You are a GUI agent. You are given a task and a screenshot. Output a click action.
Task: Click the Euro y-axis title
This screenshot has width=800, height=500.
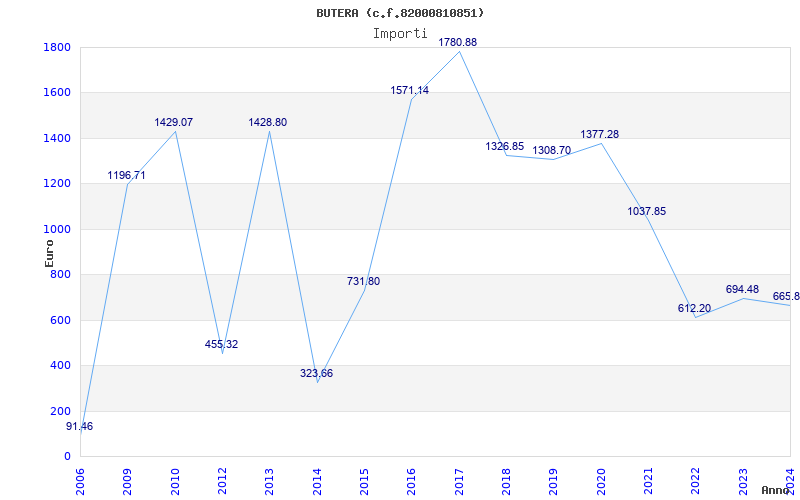pos(49,253)
